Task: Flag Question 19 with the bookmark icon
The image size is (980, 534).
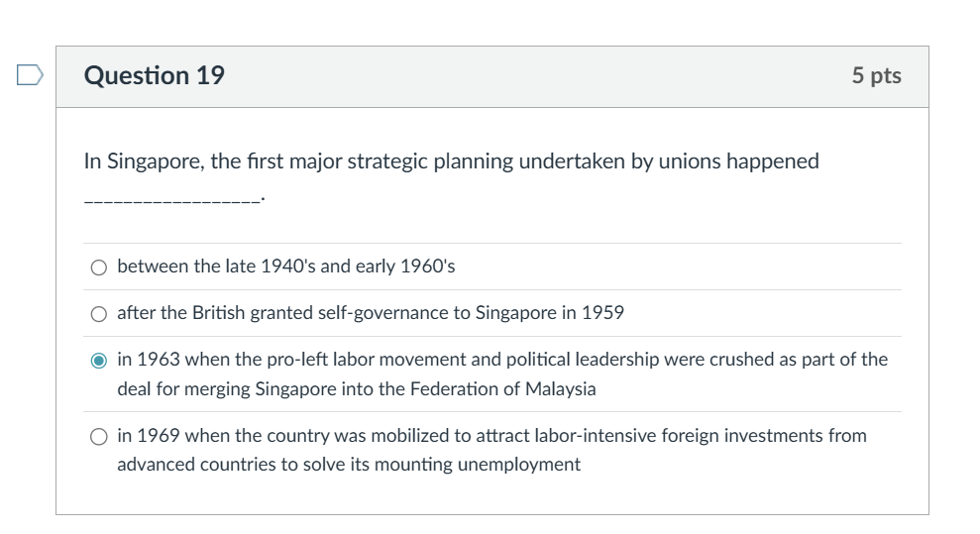Action: 30,75
